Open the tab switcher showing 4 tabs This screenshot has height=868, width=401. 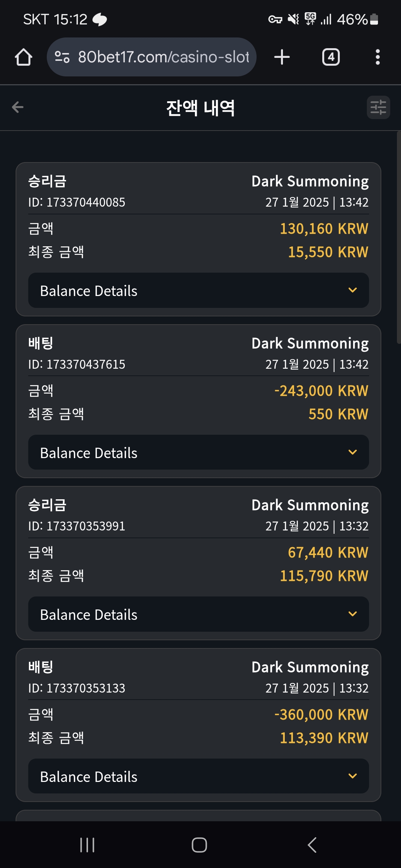coord(331,57)
